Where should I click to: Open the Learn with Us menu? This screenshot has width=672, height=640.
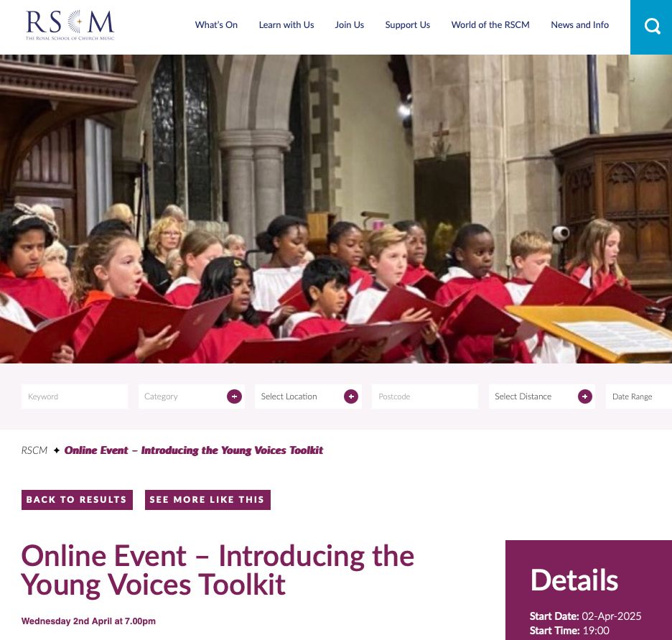pyautogui.click(x=286, y=25)
